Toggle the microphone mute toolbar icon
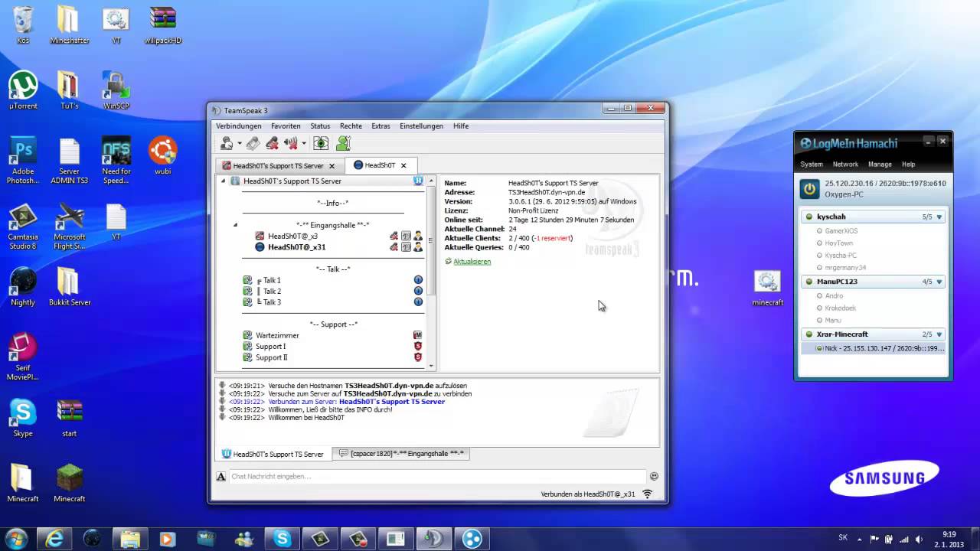Screen dimensions: 980x551 point(272,143)
